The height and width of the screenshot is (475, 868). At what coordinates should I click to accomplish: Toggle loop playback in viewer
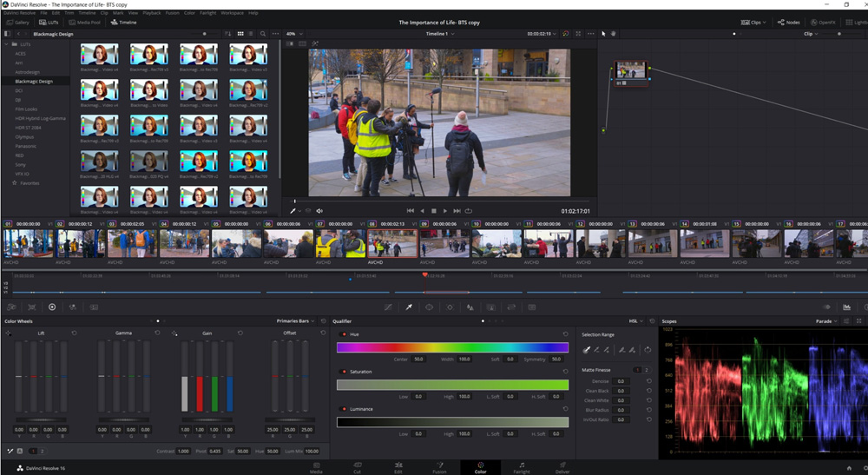469,211
